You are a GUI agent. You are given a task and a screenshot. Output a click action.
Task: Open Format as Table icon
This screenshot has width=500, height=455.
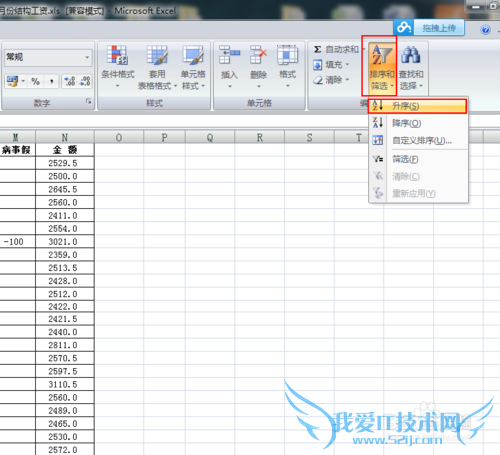157,55
